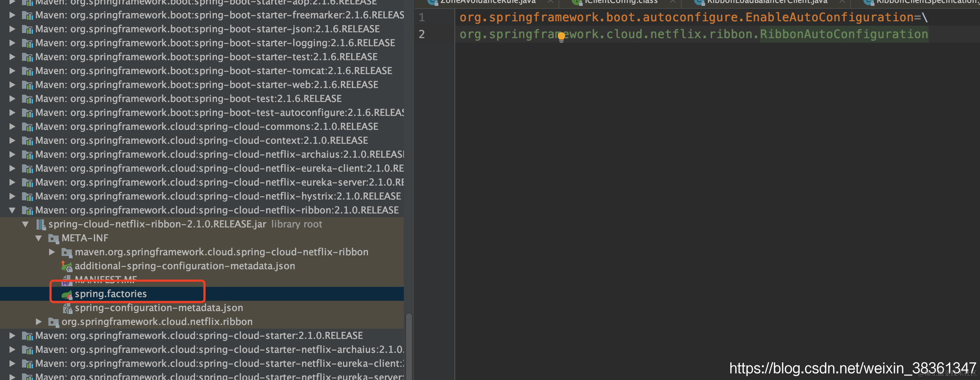Select the 'spring-boot-starter-test:2.1.6.RELEASE' row text
This screenshot has height=380, width=980.
click(x=206, y=57)
